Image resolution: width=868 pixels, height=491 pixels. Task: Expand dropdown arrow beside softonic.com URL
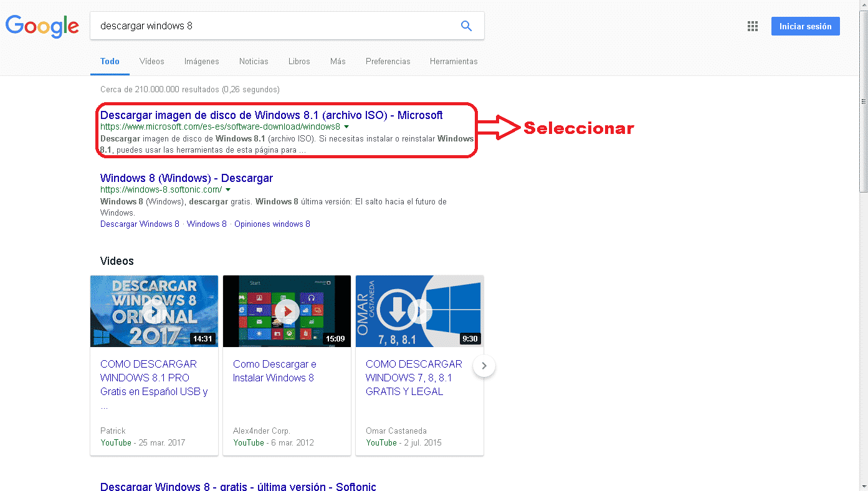click(228, 190)
